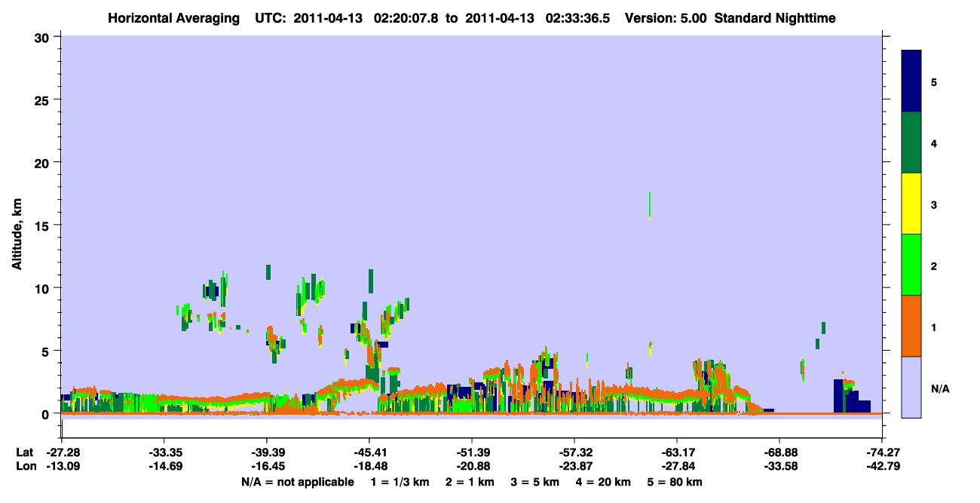Screen dimensions: 980x503
Task: Click the y-axis tick label 20
Action: pyautogui.click(x=44, y=162)
